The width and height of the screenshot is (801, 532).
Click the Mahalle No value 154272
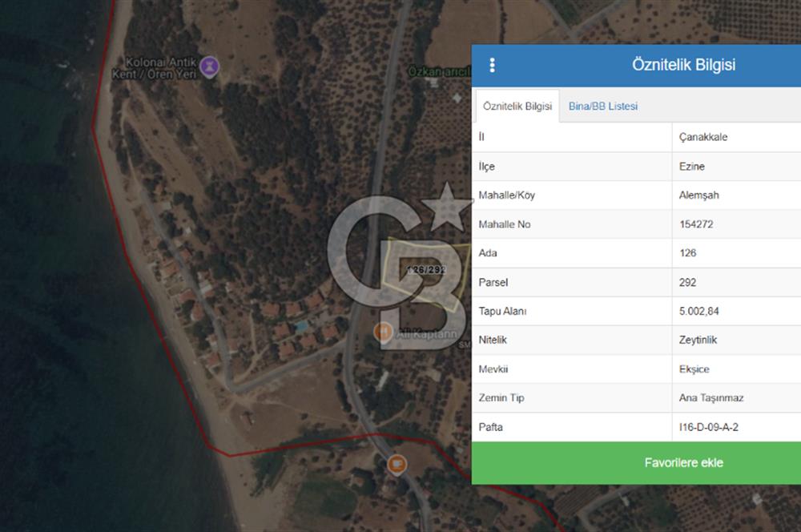[696, 224]
